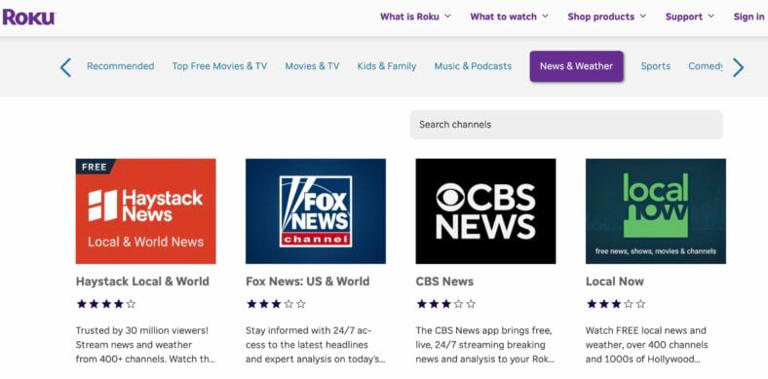Click the Roku logo

[28, 17]
